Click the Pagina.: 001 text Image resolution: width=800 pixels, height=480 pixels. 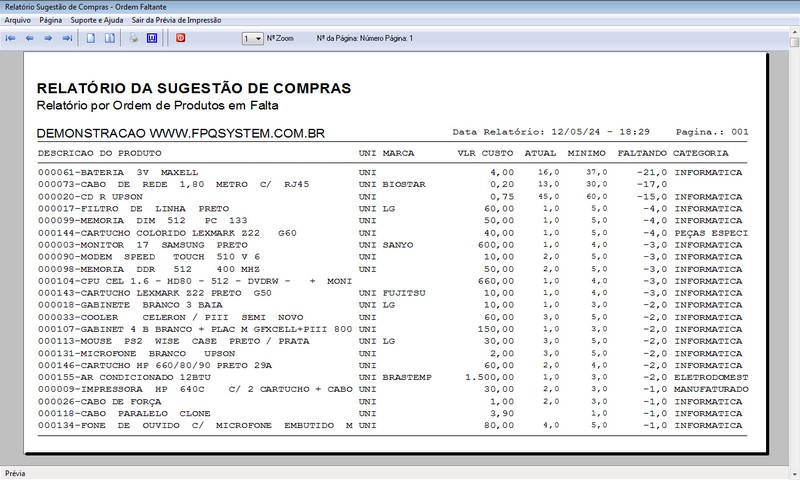[x=712, y=132]
